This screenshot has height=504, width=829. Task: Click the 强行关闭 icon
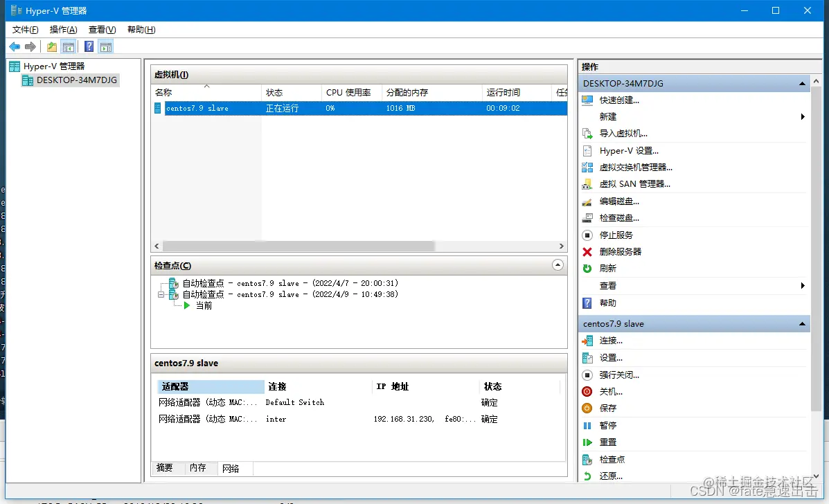click(587, 375)
